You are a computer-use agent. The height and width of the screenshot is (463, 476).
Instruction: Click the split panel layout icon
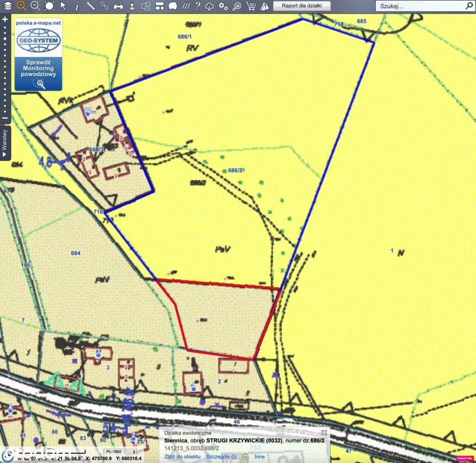click(x=159, y=6)
